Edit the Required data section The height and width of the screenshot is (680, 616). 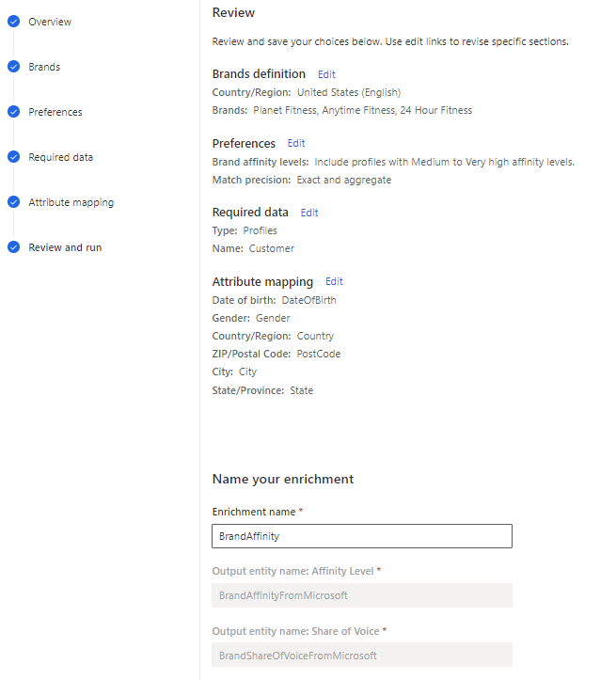[309, 213]
